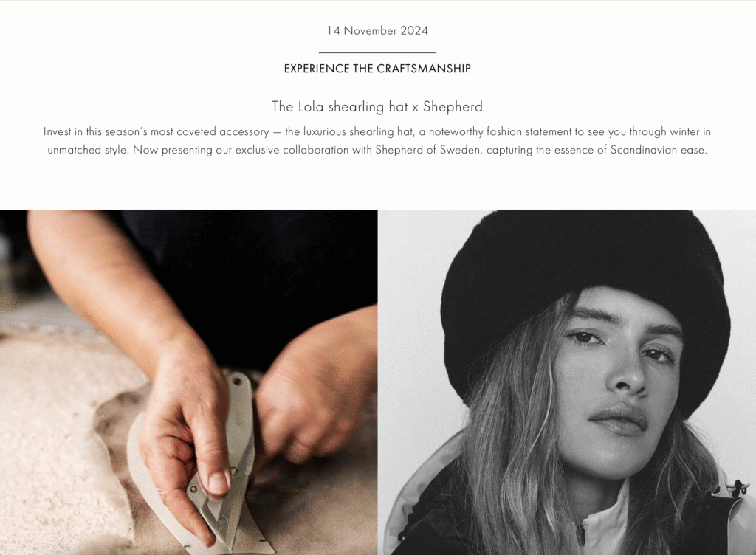
Task: Click the model's jacket zipper
Action: coord(580,534)
